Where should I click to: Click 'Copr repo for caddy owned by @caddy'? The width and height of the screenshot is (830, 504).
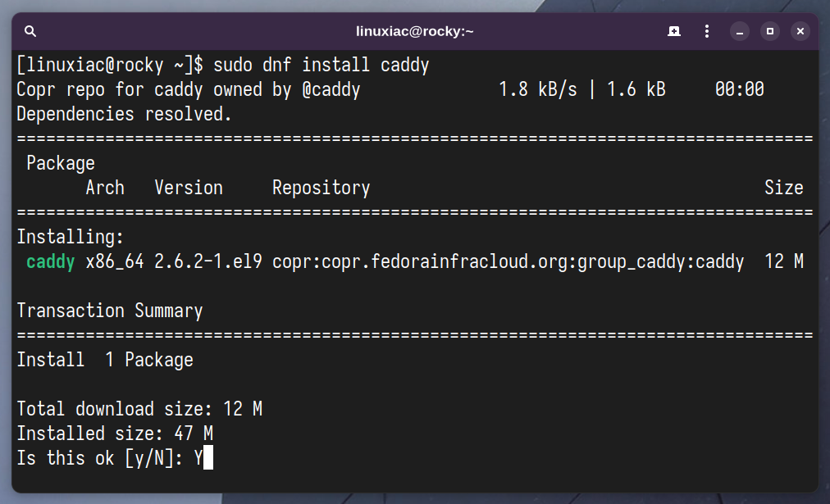click(x=189, y=90)
